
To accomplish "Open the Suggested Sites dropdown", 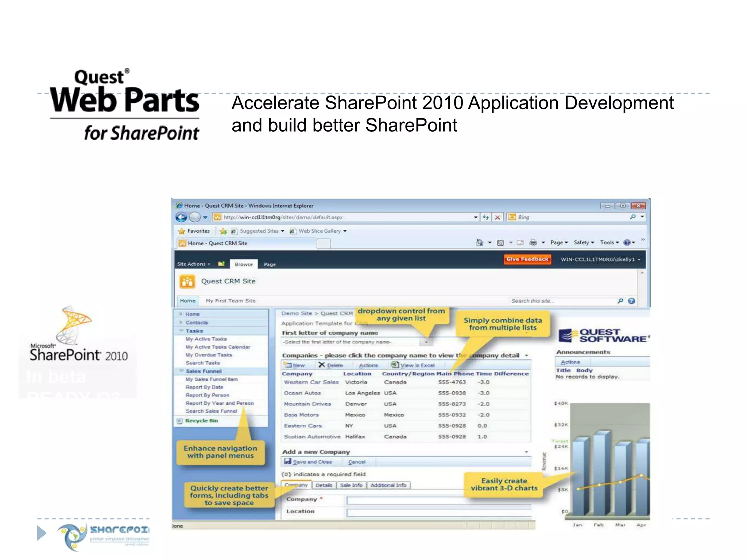I will click(283, 231).
